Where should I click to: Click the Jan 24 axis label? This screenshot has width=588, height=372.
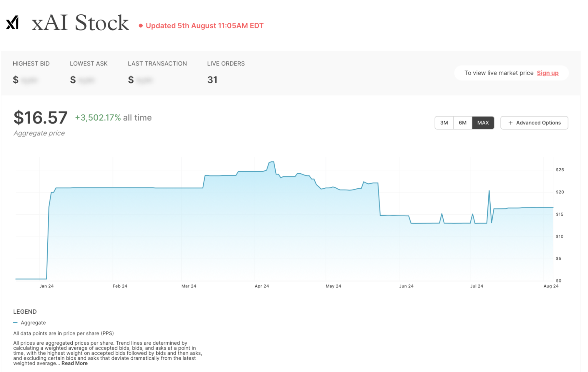pyautogui.click(x=46, y=286)
